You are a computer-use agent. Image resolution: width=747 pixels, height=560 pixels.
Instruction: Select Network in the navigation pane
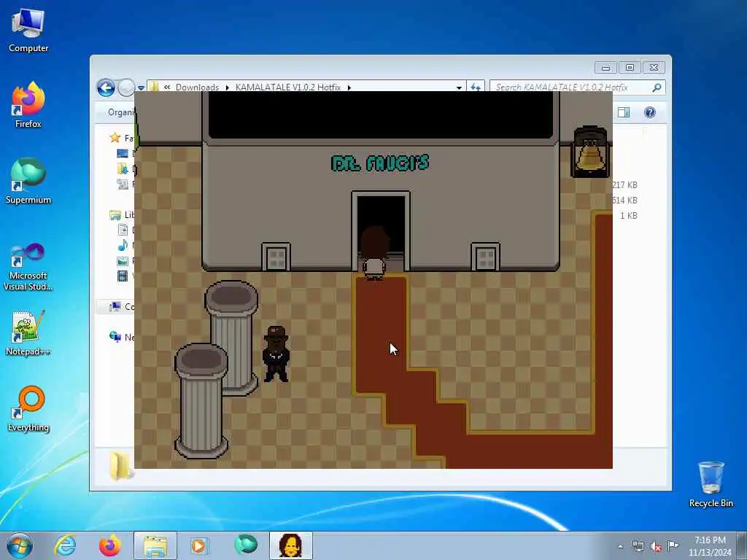point(121,337)
